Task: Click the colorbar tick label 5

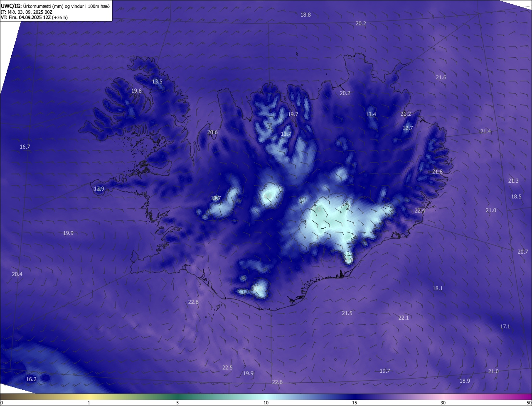Action: coord(177,403)
